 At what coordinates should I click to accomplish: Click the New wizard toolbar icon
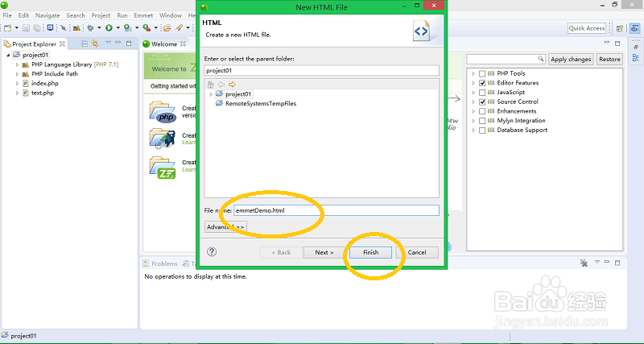[7, 28]
